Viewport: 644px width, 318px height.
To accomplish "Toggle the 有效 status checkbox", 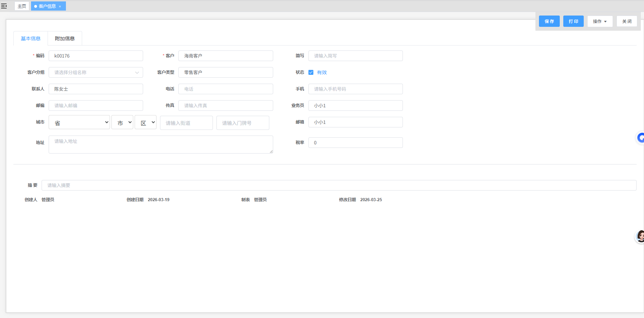I will [311, 72].
